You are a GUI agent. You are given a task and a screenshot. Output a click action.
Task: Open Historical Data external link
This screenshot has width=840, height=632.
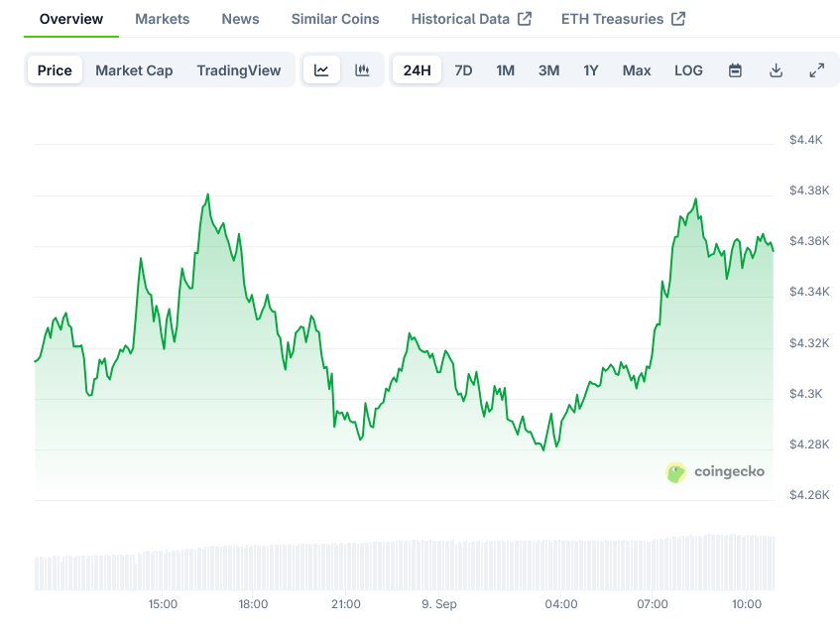pyautogui.click(x=471, y=19)
